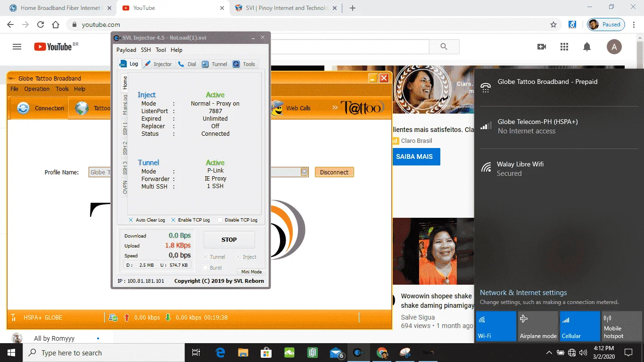Screen dimensions: 644x362
Task: Open the Windows Start menu
Action: (11, 353)
